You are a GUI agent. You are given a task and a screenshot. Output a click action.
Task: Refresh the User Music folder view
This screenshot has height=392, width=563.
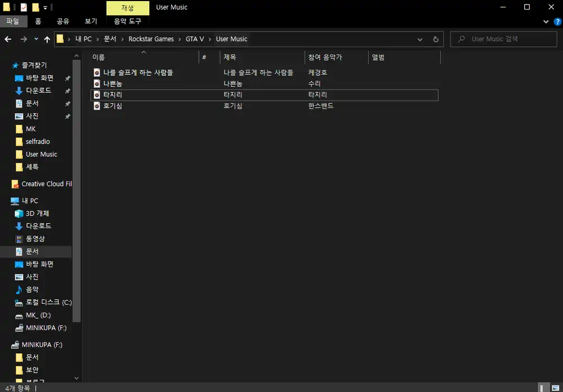[x=435, y=39]
